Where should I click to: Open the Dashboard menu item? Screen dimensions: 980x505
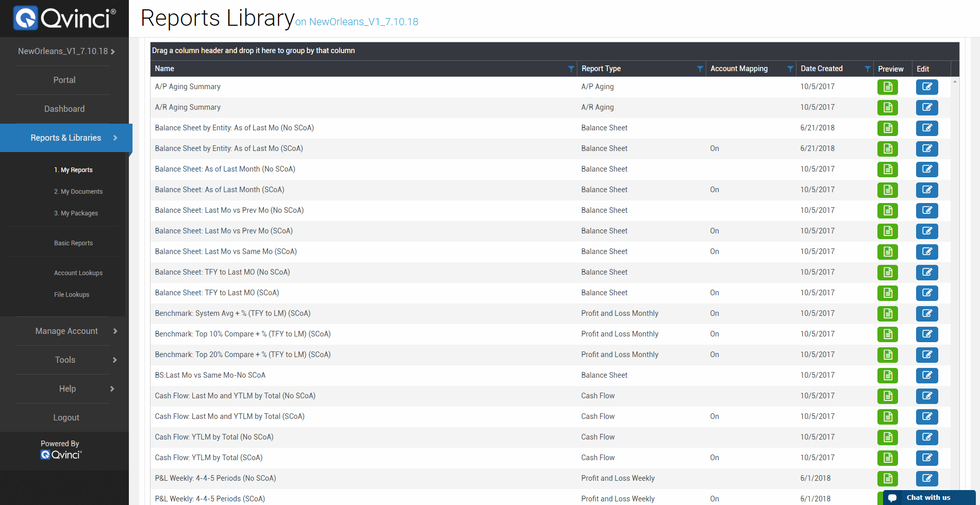coord(64,109)
